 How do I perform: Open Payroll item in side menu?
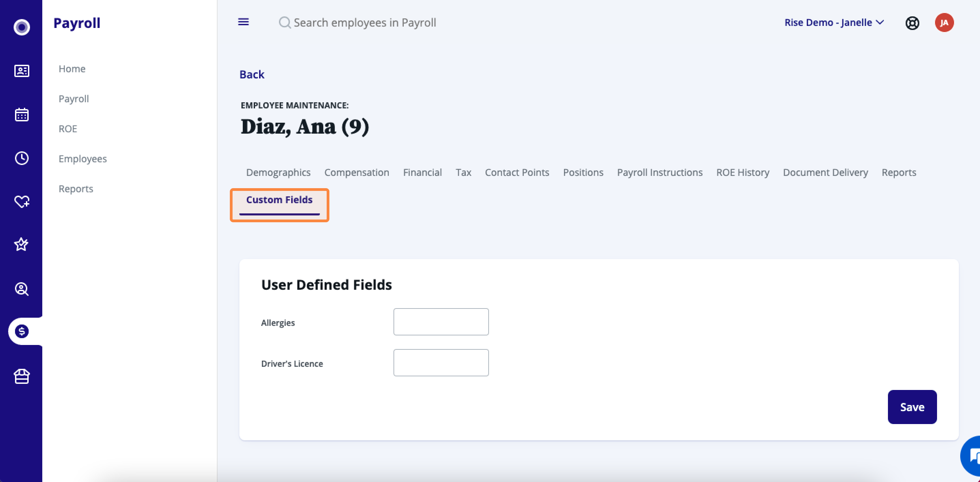74,99
